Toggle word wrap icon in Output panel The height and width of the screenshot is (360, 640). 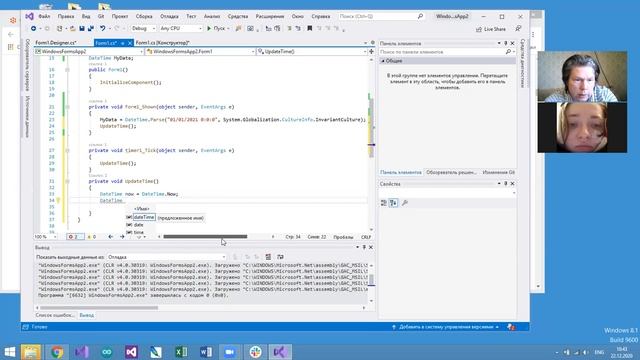280,257
